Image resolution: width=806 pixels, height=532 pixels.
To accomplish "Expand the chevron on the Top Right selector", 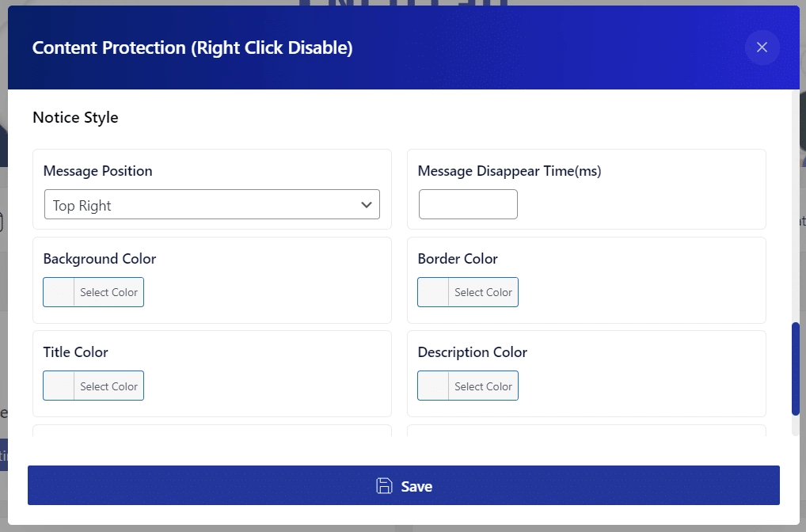I will [x=367, y=204].
